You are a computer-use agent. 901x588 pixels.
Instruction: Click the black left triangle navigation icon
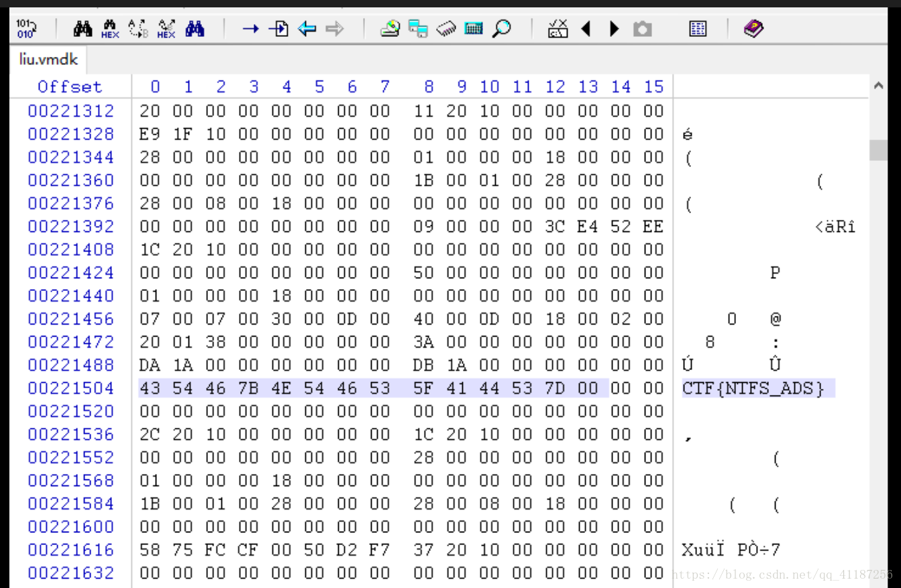586,29
